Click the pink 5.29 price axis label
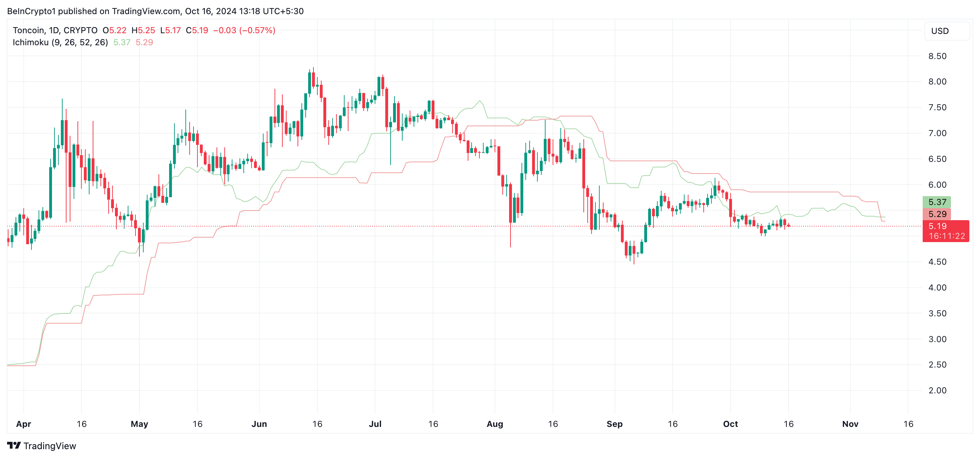This screenshot has height=458, width=980. point(936,214)
